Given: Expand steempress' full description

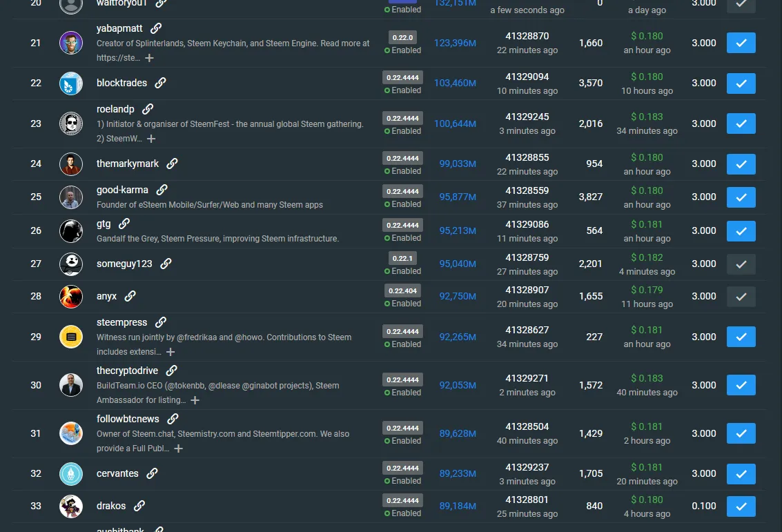Looking at the screenshot, I should (170, 352).
